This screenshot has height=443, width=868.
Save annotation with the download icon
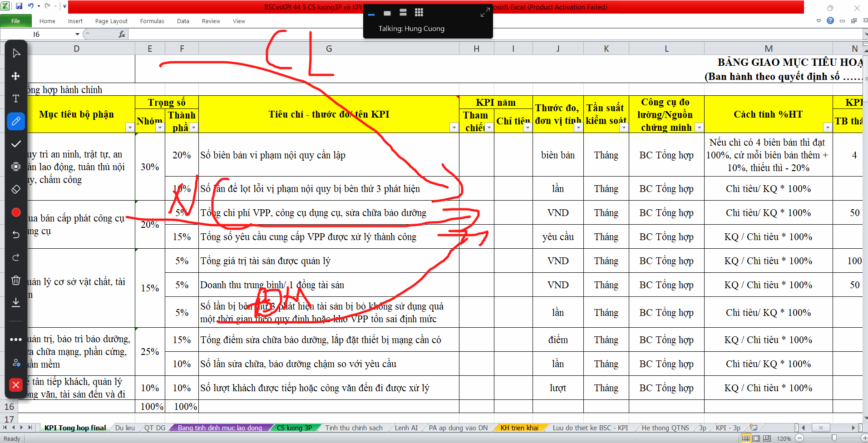16,302
